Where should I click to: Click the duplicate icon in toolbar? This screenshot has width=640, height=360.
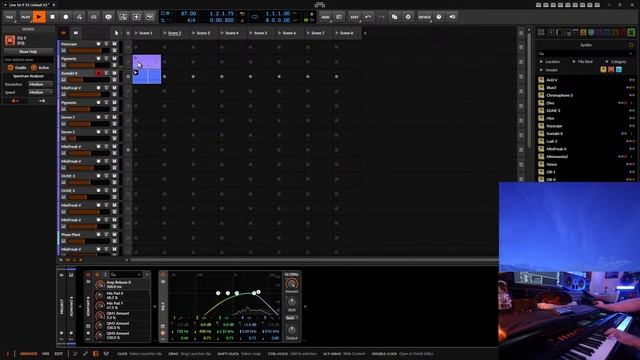pos(394,17)
